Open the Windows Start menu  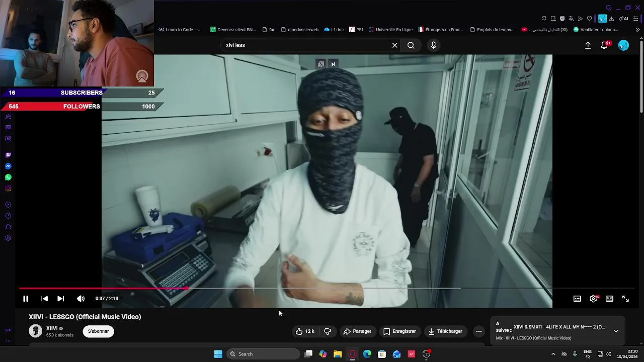coord(218,354)
